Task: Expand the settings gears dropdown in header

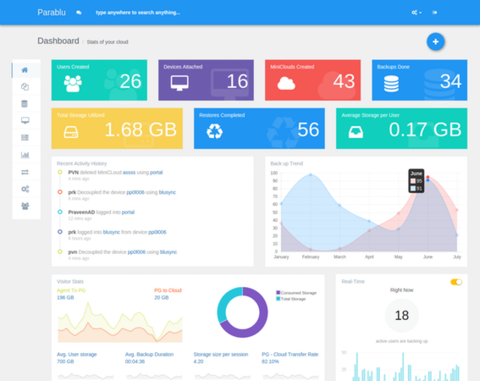Action: 416,12
